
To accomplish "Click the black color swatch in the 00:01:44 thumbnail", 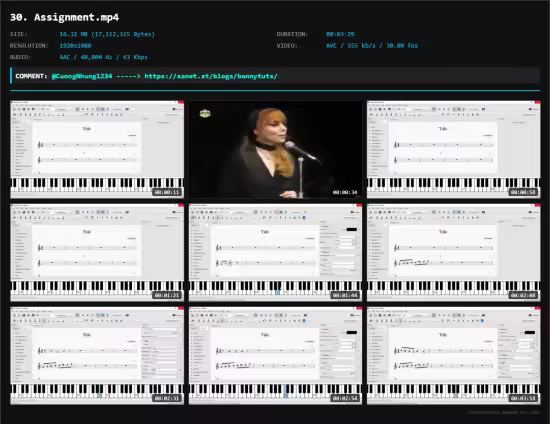I will (351, 229).
